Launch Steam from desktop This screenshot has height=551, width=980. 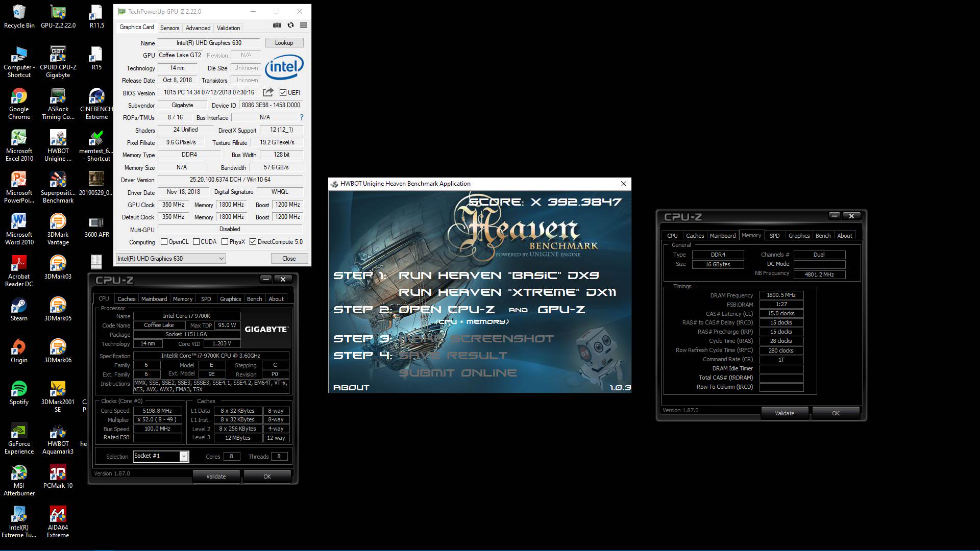tap(19, 310)
